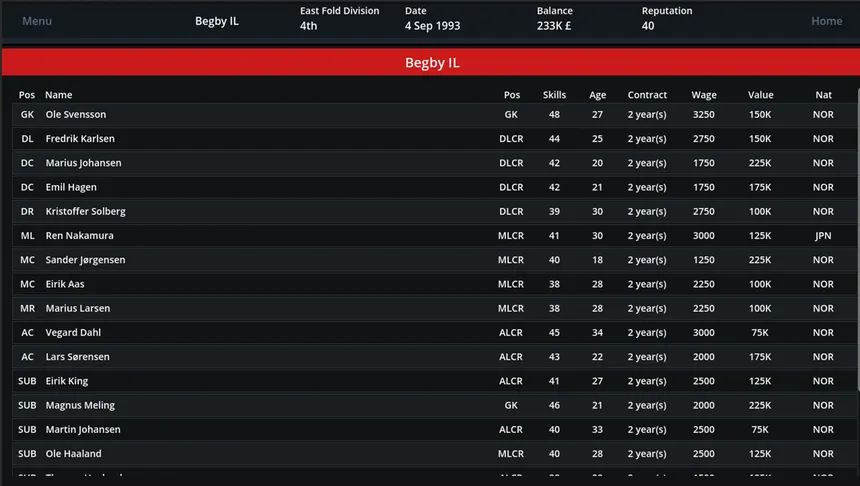Open the Menu link
Image resolution: width=860 pixels, height=486 pixels.
click(37, 21)
